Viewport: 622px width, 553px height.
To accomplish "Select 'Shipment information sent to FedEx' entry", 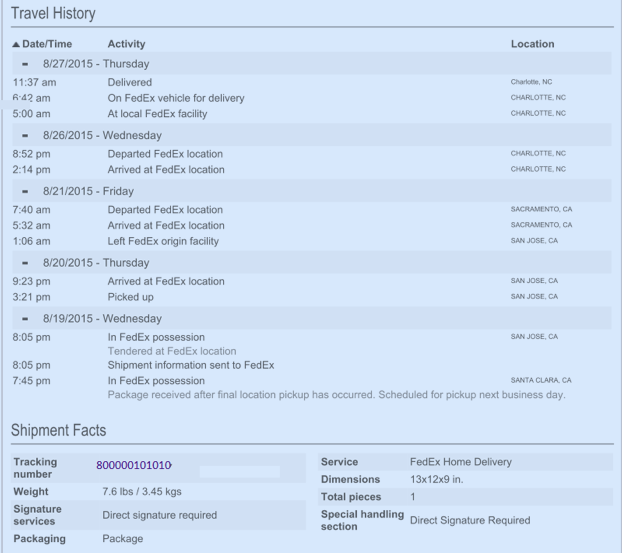I will point(191,365).
